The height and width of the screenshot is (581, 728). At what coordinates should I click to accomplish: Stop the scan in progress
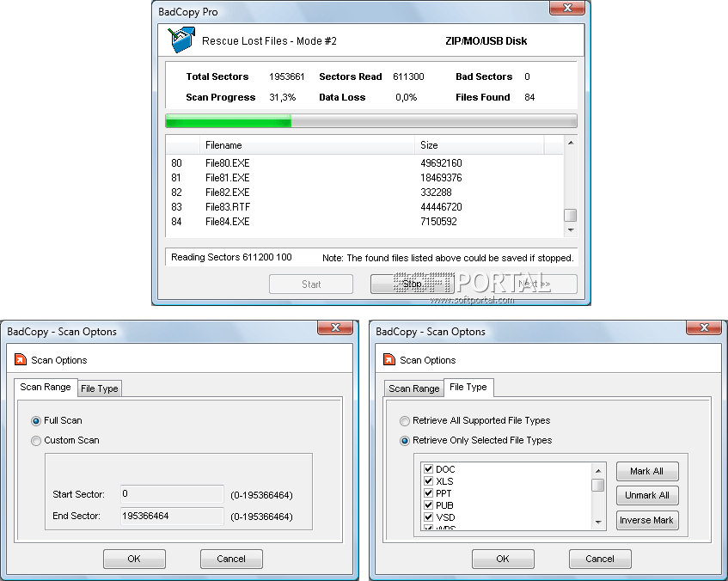412,284
